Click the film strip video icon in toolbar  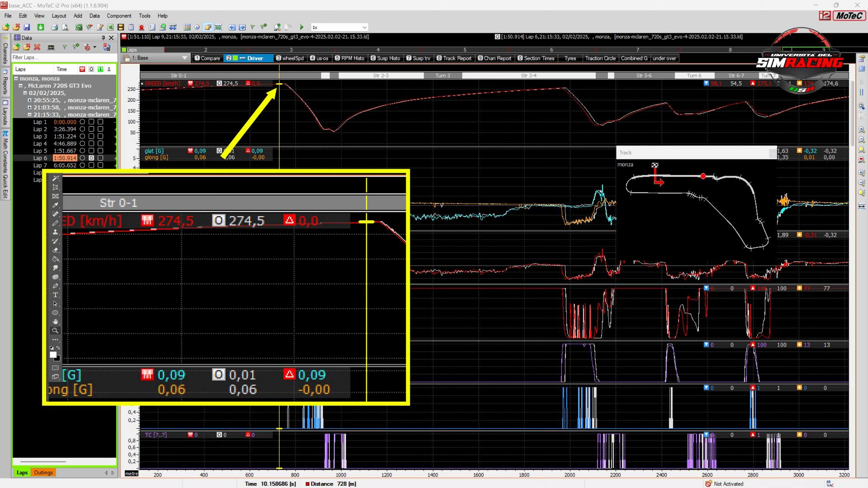click(x=121, y=27)
